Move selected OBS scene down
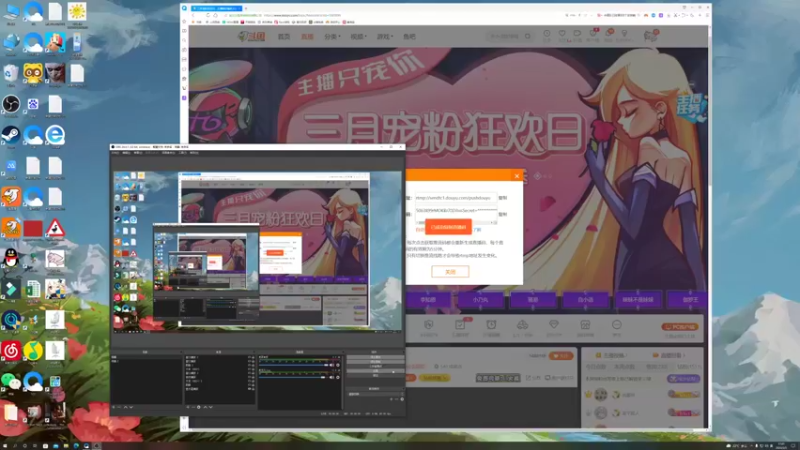Viewport: 800px width, 450px height. pyautogui.click(x=131, y=407)
